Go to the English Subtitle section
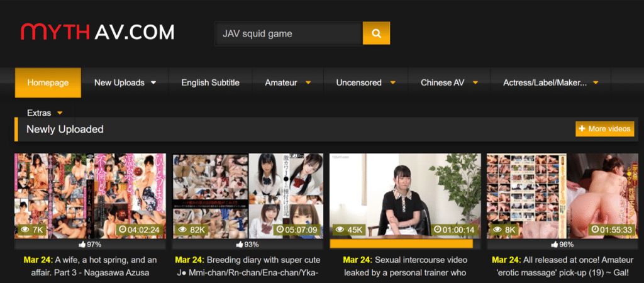The image size is (644, 283). (210, 82)
